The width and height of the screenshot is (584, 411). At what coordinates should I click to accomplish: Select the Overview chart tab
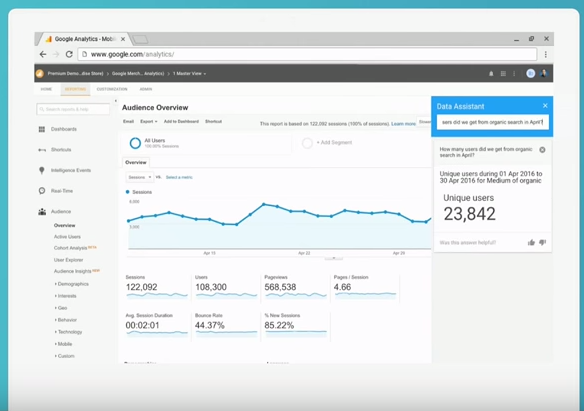136,162
